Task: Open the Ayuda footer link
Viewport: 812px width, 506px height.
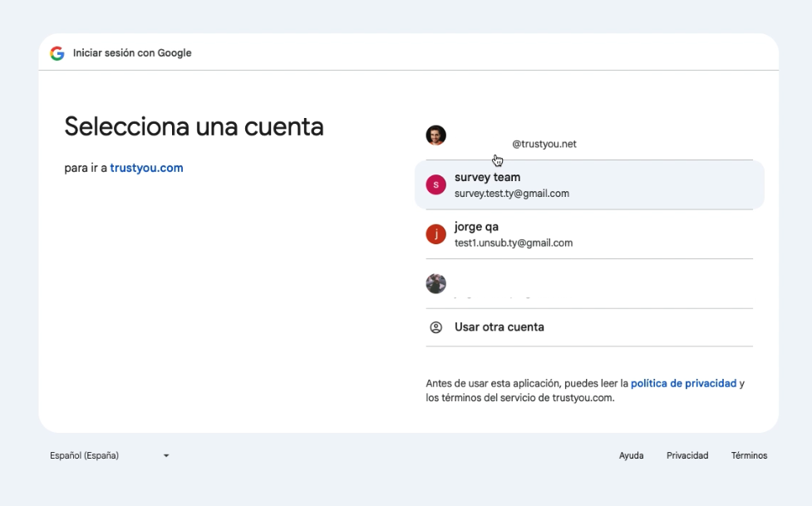Action: pyautogui.click(x=632, y=456)
